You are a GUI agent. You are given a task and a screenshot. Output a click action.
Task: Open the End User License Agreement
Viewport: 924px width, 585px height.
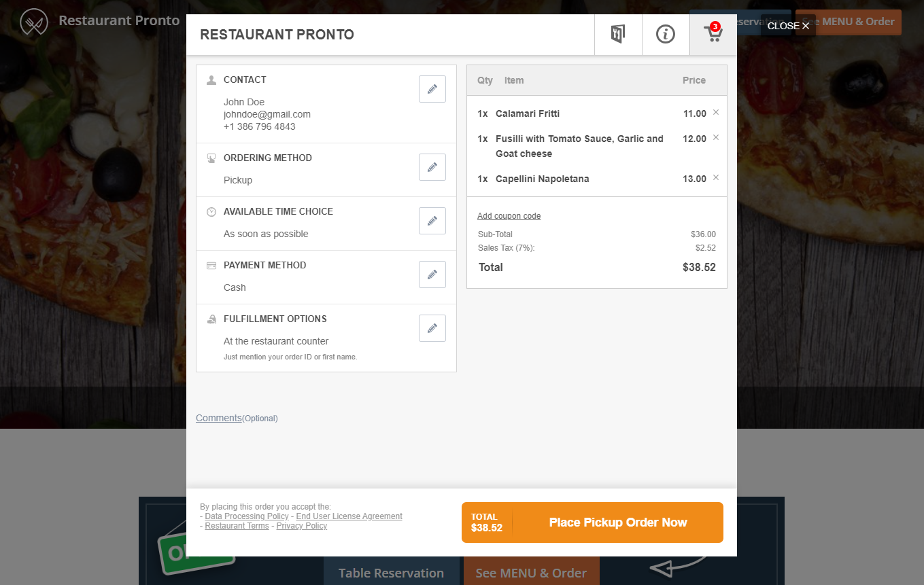click(349, 516)
